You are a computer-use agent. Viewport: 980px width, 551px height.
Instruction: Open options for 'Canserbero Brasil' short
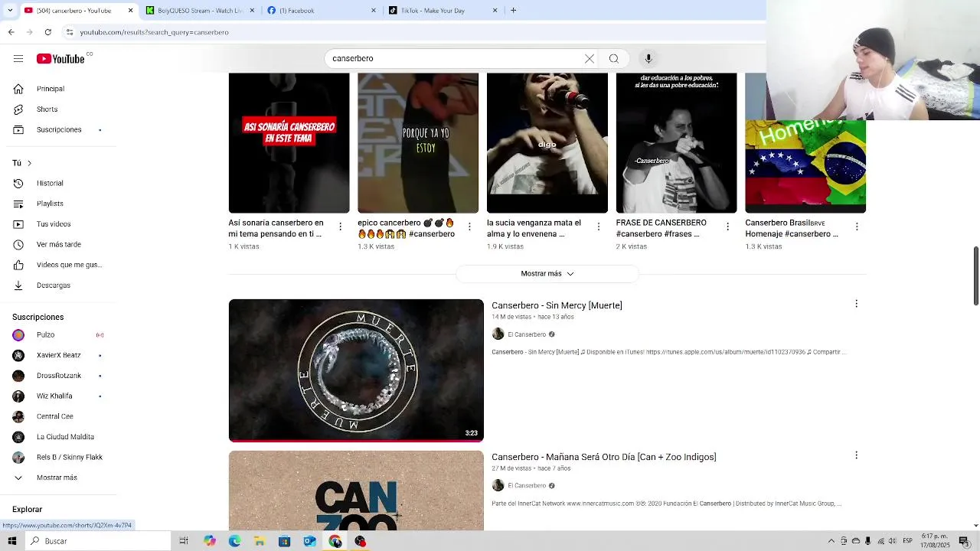click(857, 227)
